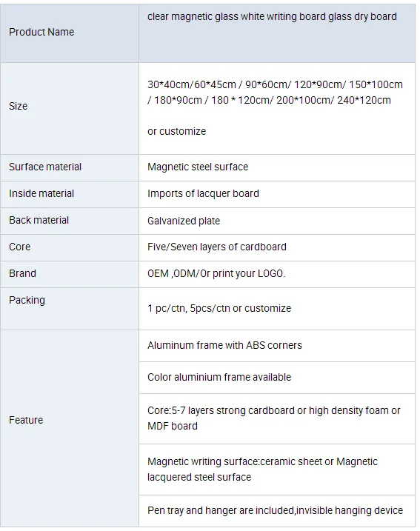420x531 pixels.
Task: Select the Packing row label
Action: [27, 300]
